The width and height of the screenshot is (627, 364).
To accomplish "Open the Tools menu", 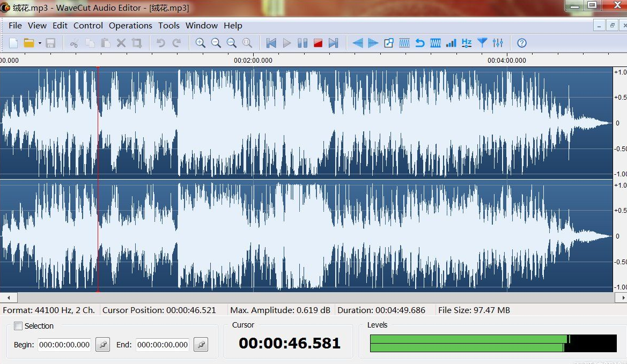I will click(169, 26).
